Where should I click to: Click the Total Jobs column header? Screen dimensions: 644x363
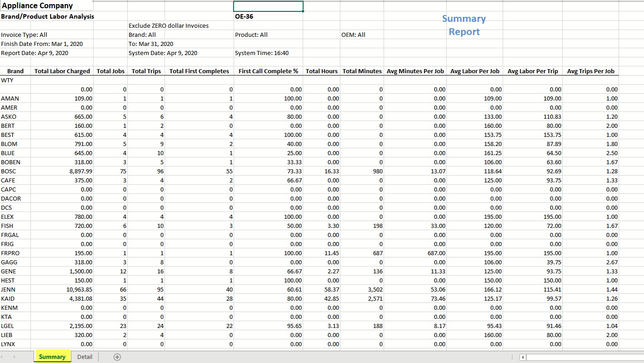[x=111, y=71]
